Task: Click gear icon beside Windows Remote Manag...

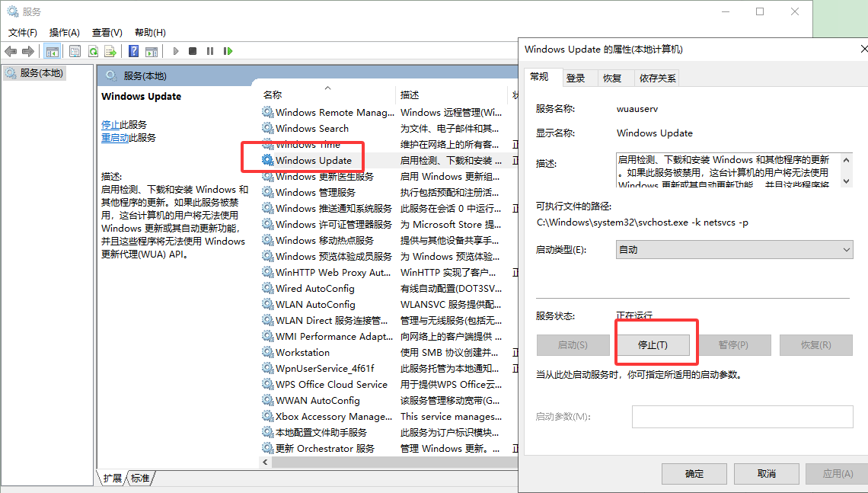Action: (268, 112)
